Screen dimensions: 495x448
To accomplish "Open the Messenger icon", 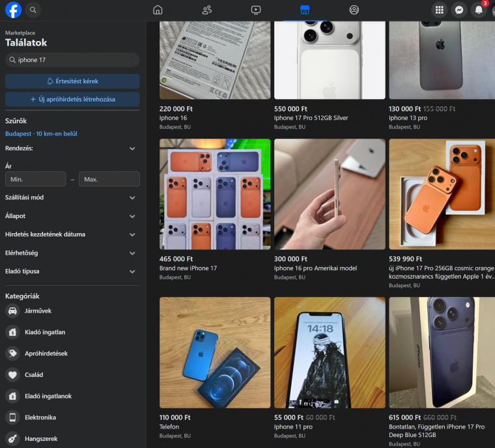I will (460, 10).
